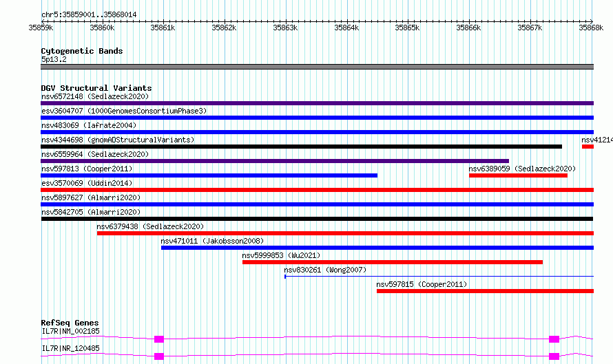The width and height of the screenshot is (613, 364).
Task: Open the nsv483069 (Iafrate2004) label
Action: pyautogui.click(x=89, y=125)
